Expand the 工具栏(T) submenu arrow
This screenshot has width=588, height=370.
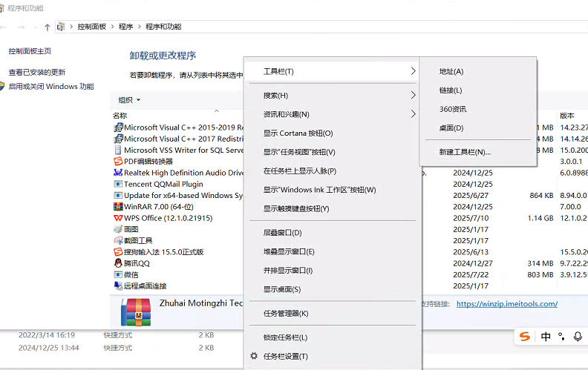coord(413,71)
